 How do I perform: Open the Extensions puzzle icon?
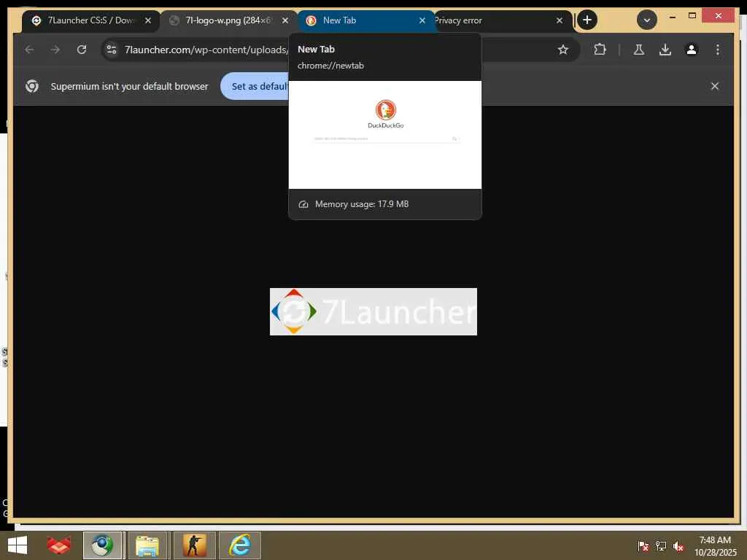pyautogui.click(x=600, y=50)
